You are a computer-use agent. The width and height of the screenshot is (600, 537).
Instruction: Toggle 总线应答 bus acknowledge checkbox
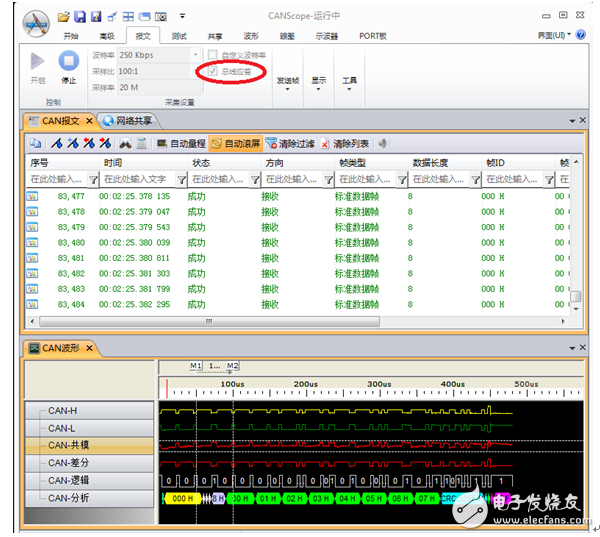pos(212,71)
